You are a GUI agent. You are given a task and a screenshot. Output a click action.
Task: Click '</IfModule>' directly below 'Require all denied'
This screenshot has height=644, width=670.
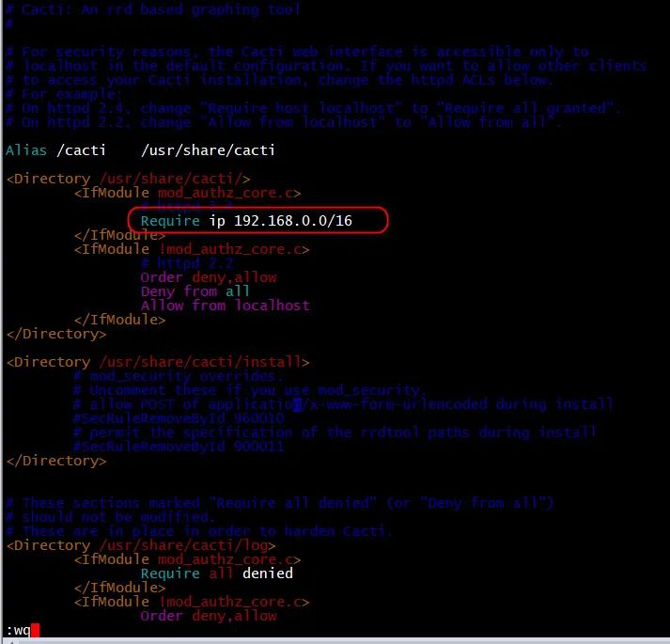pyautogui.click(x=119, y=588)
